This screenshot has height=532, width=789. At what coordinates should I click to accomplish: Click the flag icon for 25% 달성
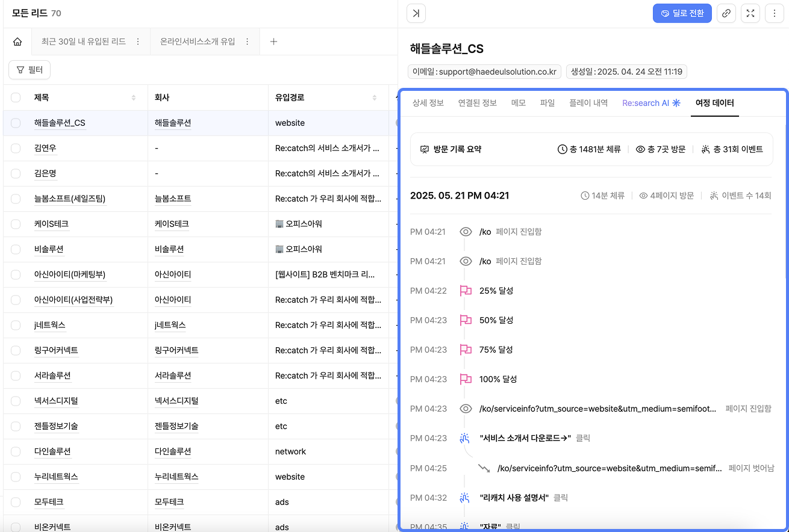coord(466,291)
